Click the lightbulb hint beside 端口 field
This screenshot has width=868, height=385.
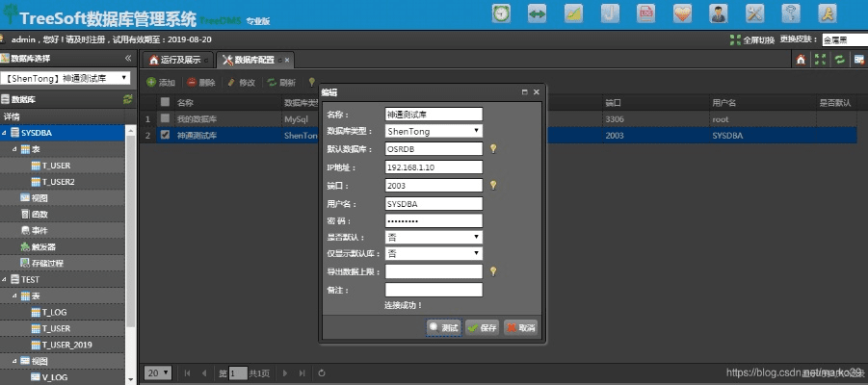[493, 186]
